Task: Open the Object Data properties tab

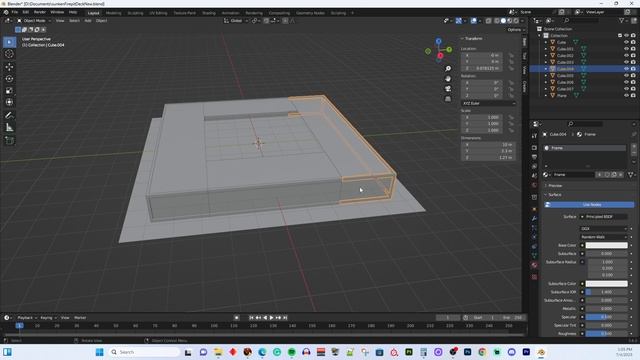Action: click(x=534, y=256)
